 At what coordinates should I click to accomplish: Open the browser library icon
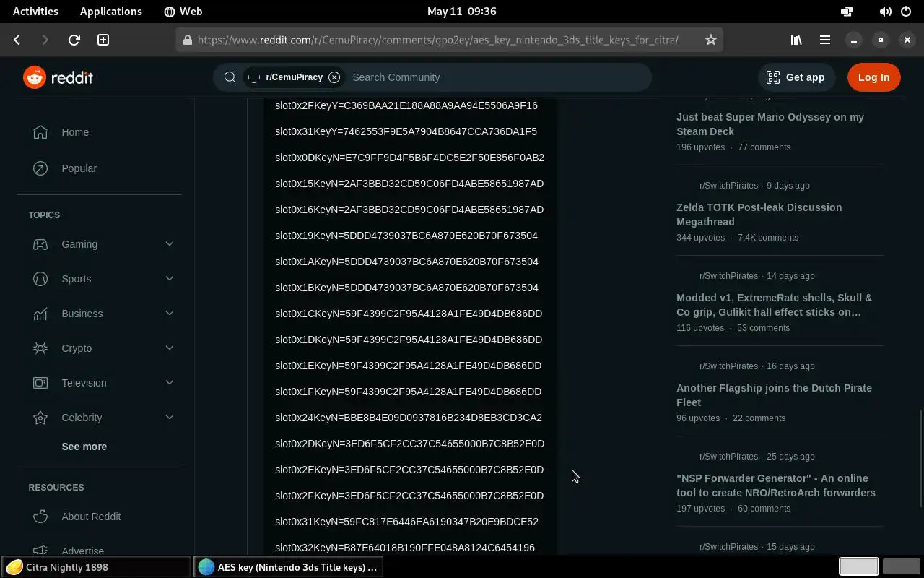point(796,40)
